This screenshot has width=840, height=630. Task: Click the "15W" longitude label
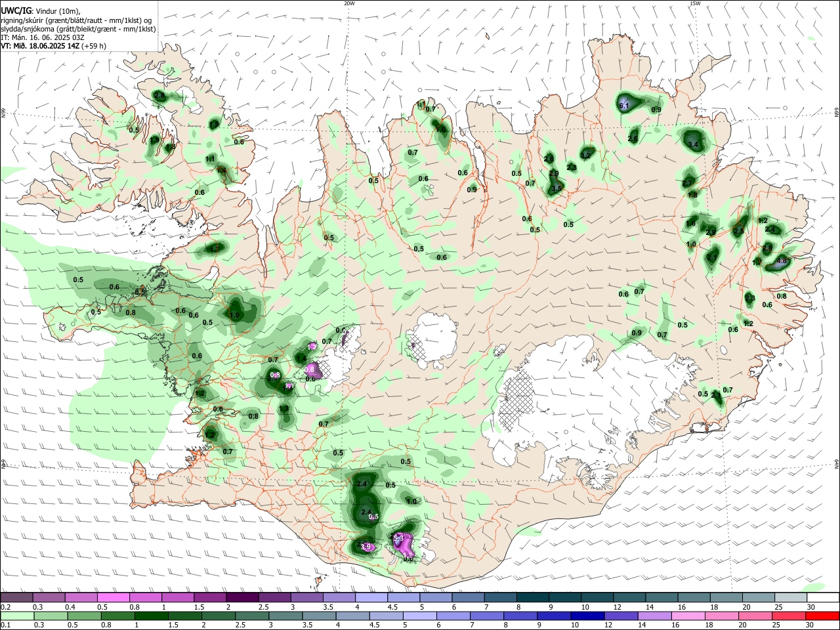point(694,3)
